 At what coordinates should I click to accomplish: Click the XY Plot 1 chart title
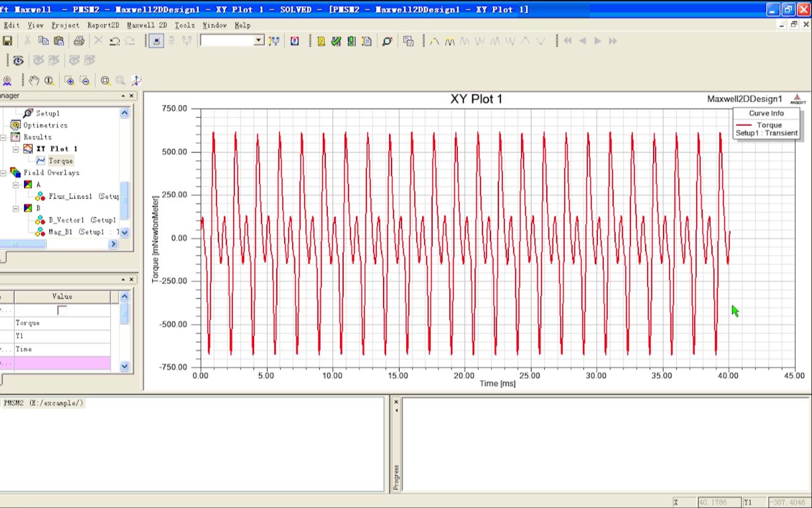[476, 99]
